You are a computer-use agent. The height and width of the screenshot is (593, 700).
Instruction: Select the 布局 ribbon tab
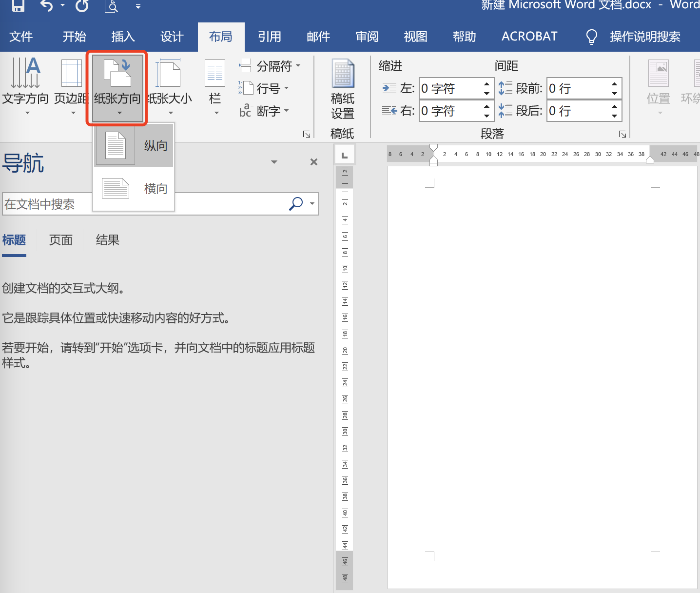[x=221, y=37]
